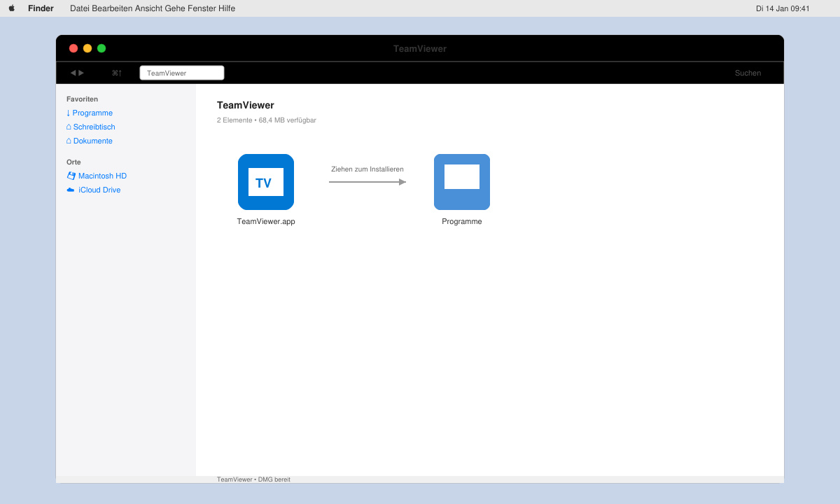Click the enclosing folder ⌘↑ button
The image size is (840, 504).
117,73
